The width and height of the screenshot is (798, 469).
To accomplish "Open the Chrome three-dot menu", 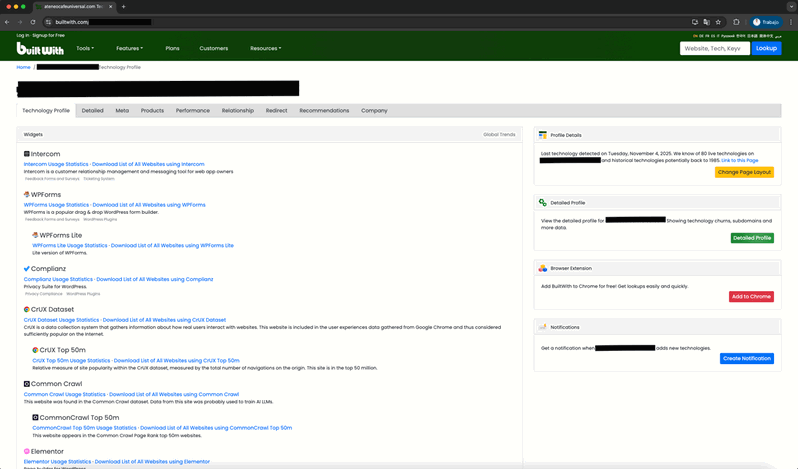I will click(791, 22).
